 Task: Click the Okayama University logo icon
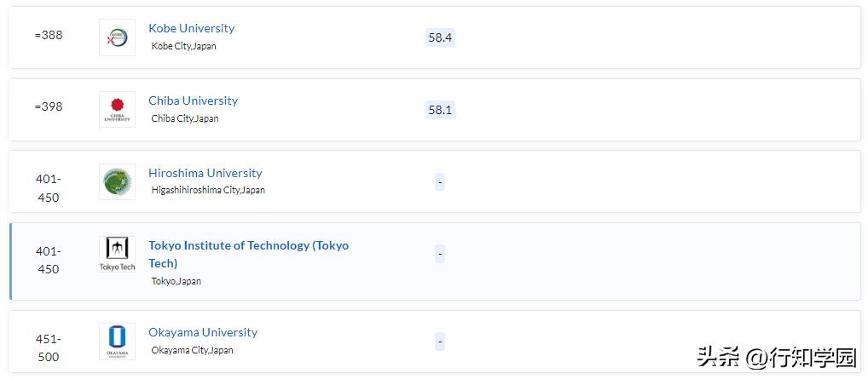117,341
